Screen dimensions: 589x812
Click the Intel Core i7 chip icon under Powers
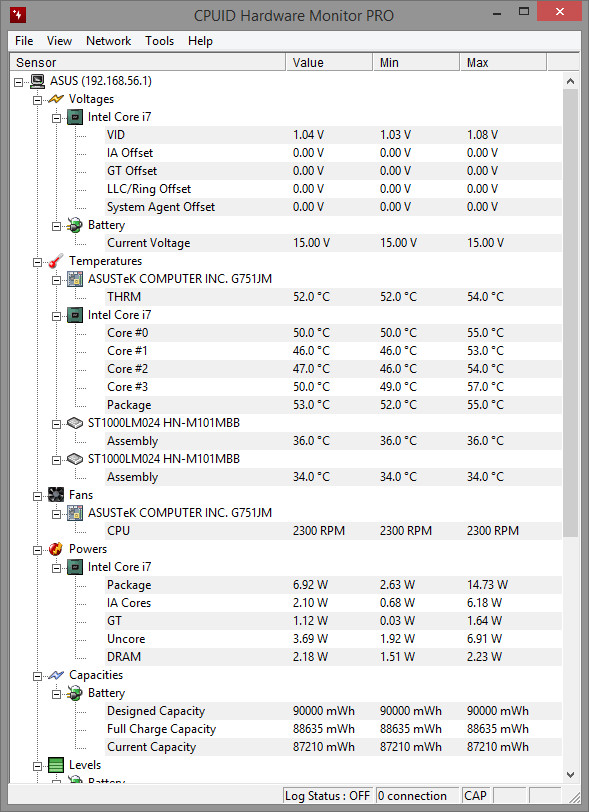[x=75, y=567]
